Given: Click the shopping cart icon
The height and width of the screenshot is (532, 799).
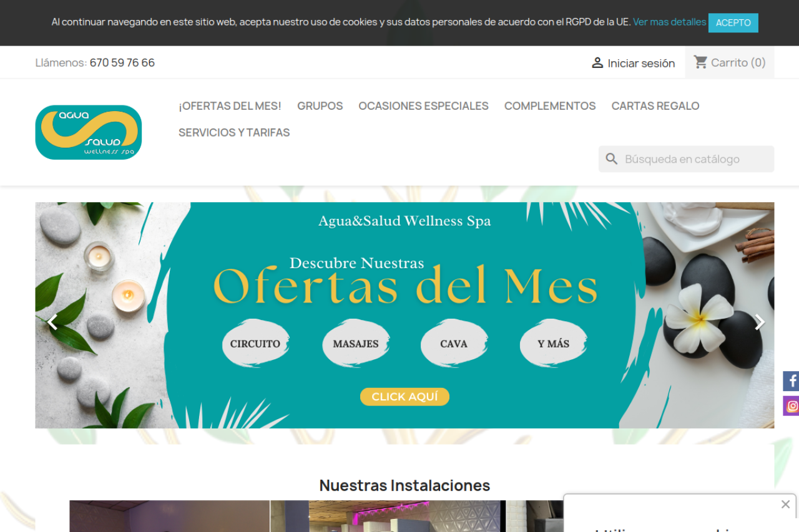Looking at the screenshot, I should [700, 62].
